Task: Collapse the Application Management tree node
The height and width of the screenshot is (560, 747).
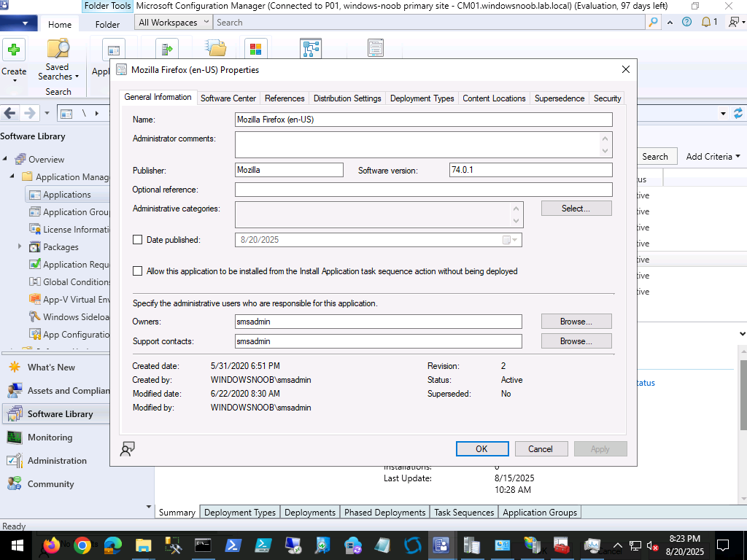Action: click(12, 176)
